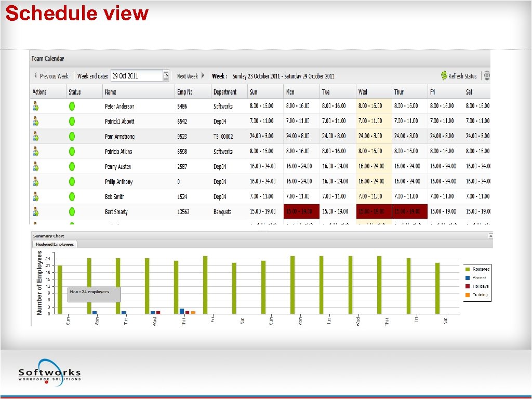This screenshot has width=532, height=399.
Task: Click the Refresh Status icon
Action: (x=444, y=75)
